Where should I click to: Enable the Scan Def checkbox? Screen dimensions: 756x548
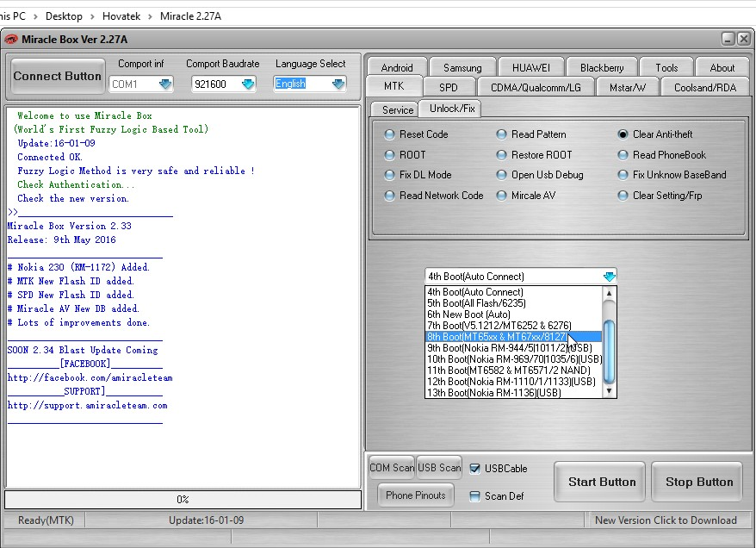[475, 496]
